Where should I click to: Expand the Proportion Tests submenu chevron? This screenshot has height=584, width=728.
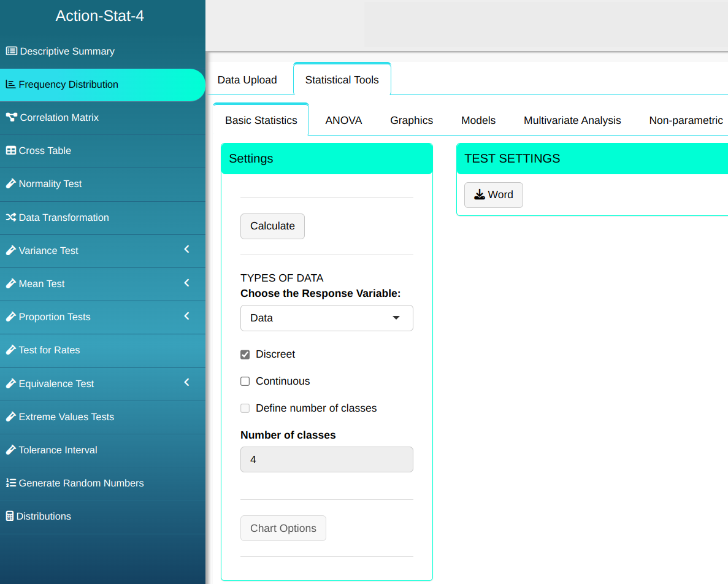coord(187,316)
